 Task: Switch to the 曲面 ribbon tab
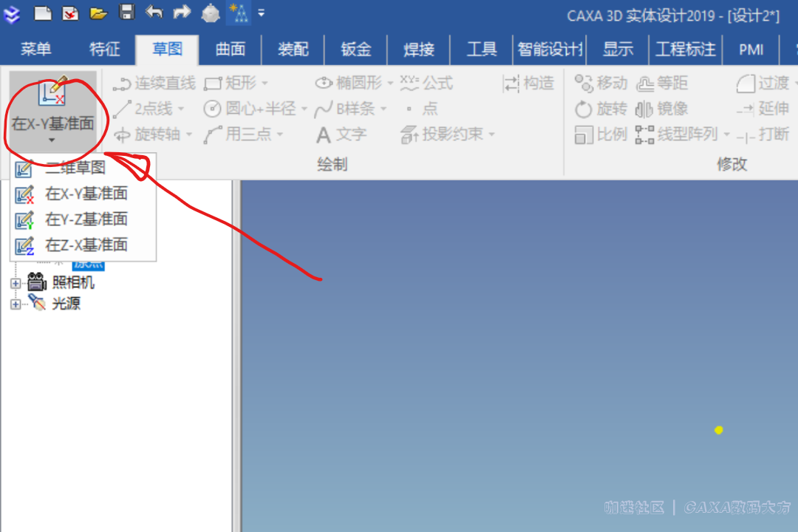click(230, 50)
